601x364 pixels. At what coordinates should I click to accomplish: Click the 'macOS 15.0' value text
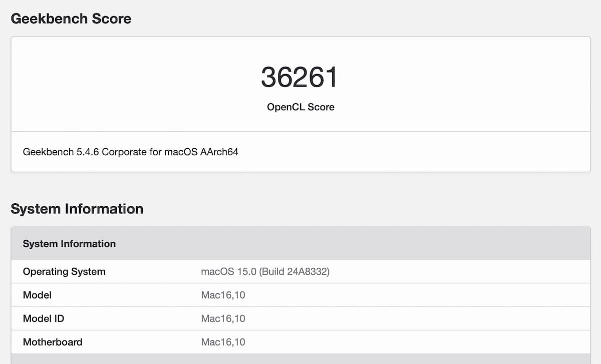(x=228, y=272)
